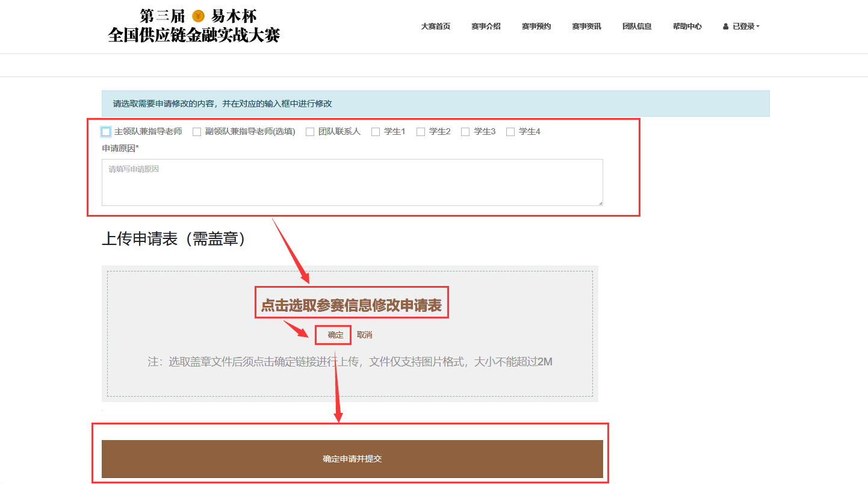Screen dimensions: 868x484
Task: Click 点击选取参赛信息修改申请表 to choose file
Action: pos(352,306)
